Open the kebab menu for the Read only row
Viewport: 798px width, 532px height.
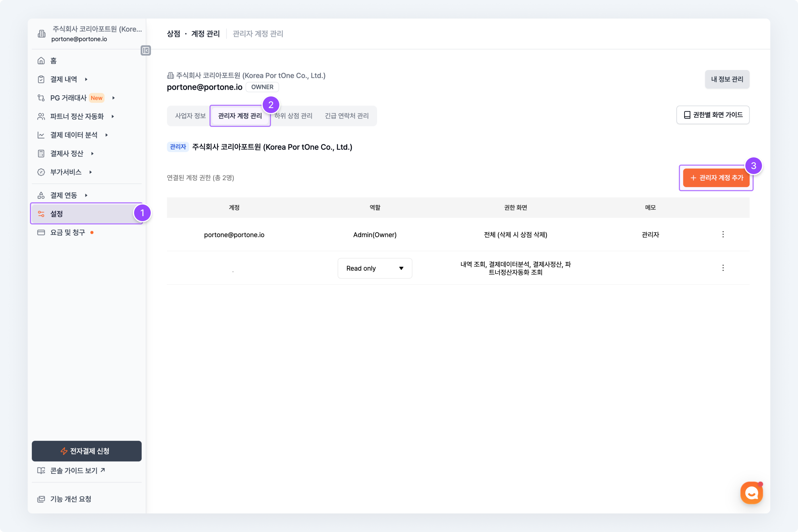click(723, 268)
